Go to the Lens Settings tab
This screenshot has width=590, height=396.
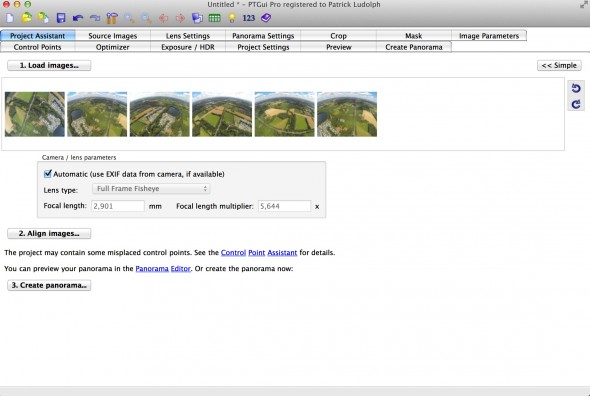188,36
